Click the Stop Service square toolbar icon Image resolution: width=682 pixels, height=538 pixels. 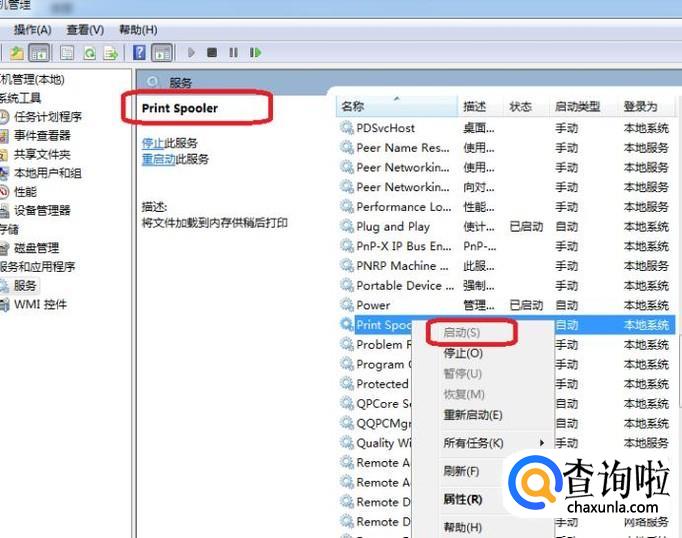coord(212,52)
